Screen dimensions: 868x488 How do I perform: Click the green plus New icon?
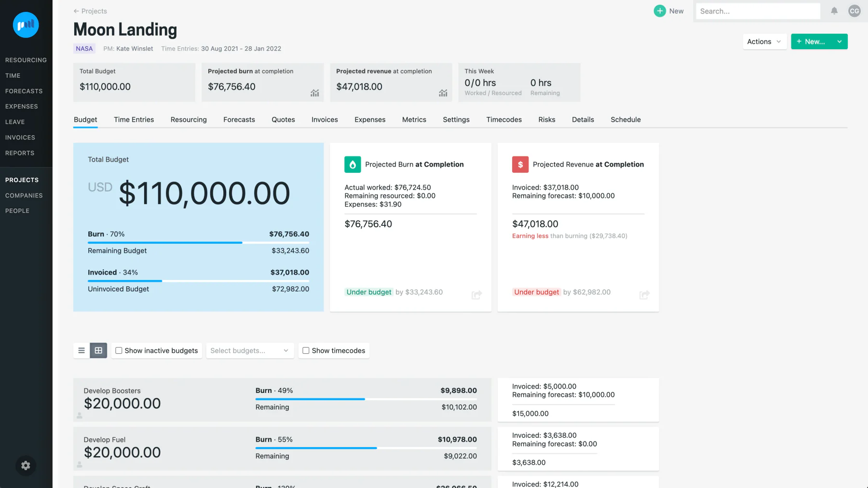tap(660, 11)
